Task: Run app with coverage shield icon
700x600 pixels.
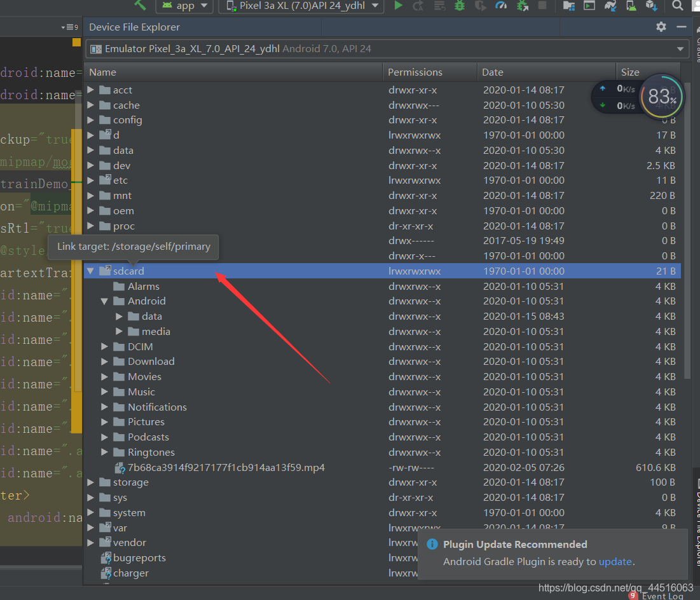Action: click(x=480, y=5)
